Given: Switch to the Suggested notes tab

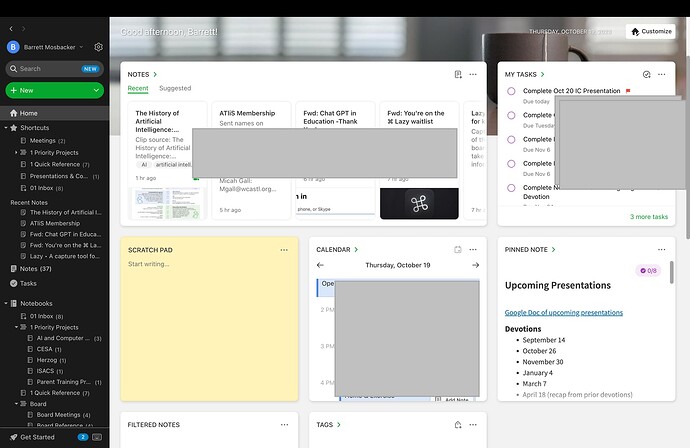Looking at the screenshot, I should [175, 88].
